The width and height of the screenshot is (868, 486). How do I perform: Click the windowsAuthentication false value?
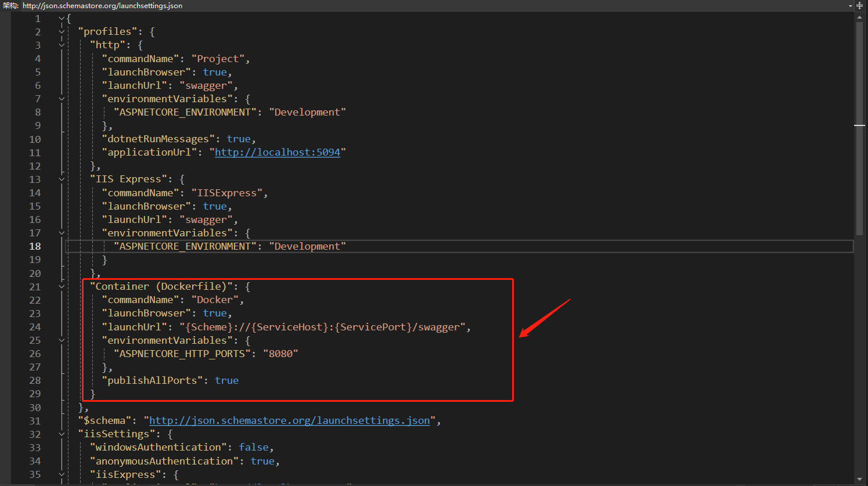254,447
